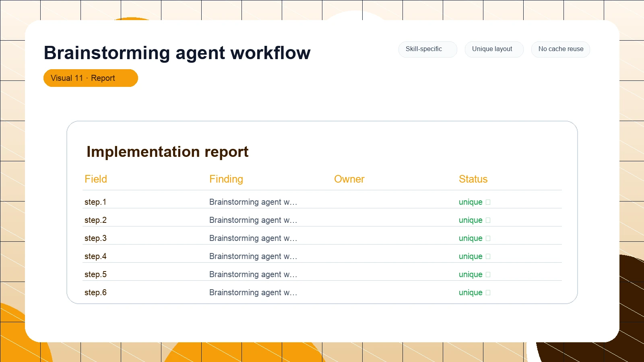Click the finding text in step.4 row

pyautogui.click(x=253, y=256)
